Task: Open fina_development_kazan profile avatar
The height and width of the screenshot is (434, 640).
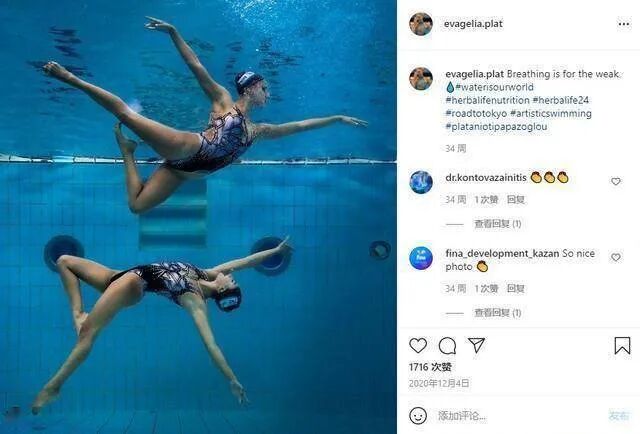Action: click(421, 258)
